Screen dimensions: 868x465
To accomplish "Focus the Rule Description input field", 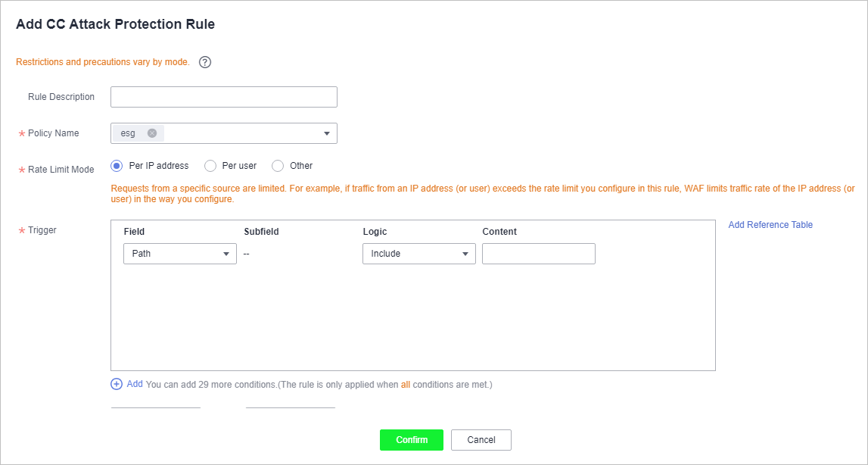I will [224, 97].
